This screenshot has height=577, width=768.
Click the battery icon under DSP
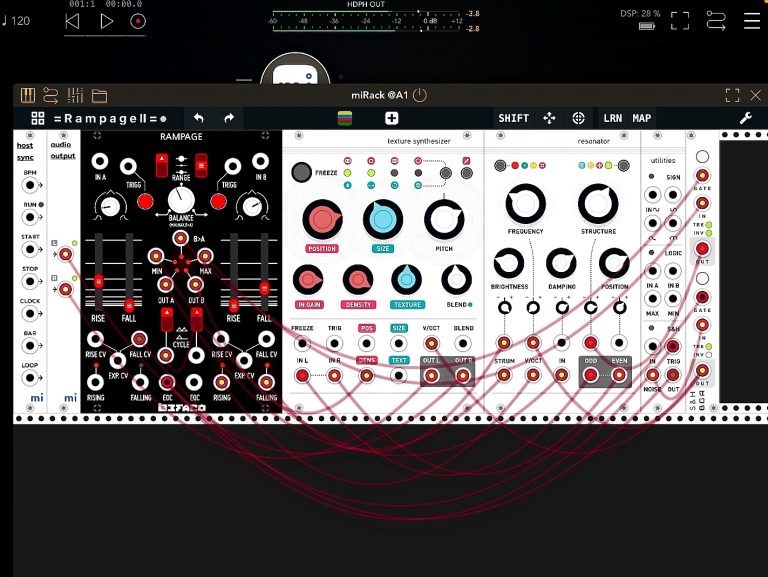tap(647, 26)
